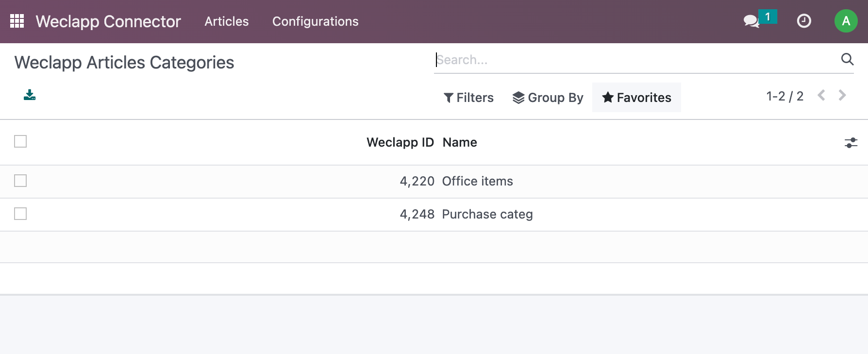Open optional columns settings icon
The image size is (868, 354).
point(851,143)
